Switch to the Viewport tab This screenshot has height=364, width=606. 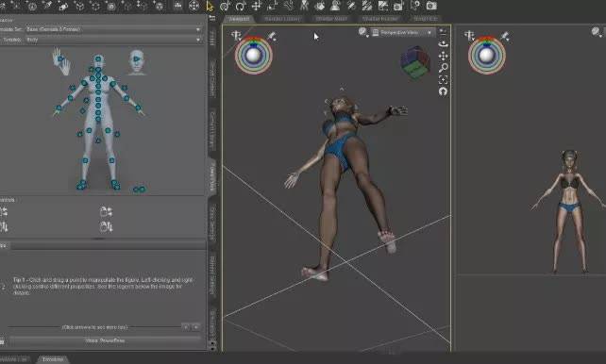(239, 19)
